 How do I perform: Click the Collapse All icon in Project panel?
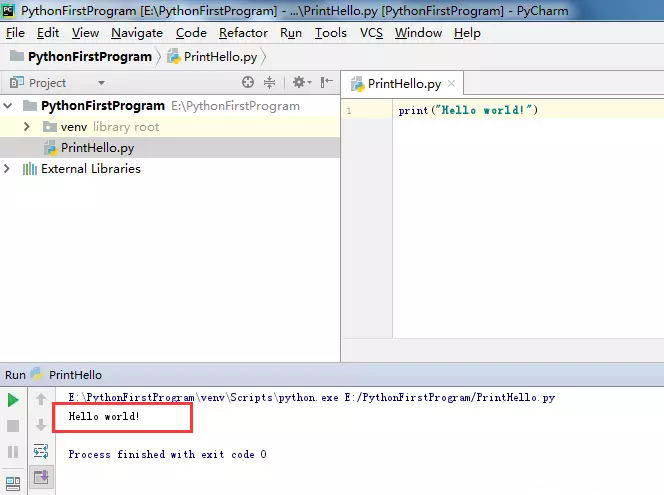click(x=269, y=82)
